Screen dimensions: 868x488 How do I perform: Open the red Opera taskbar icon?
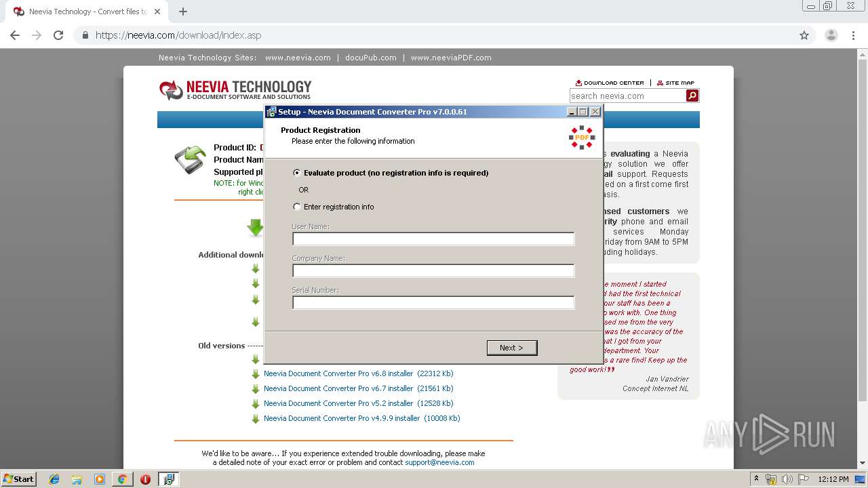coord(145,479)
